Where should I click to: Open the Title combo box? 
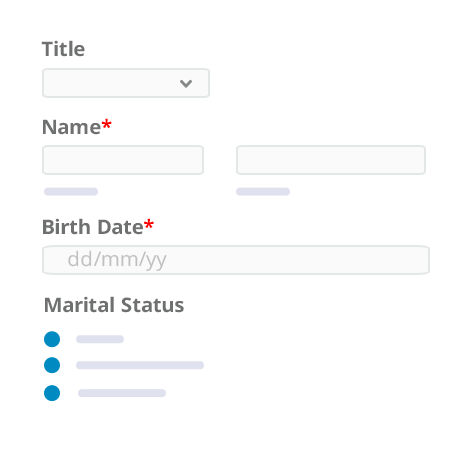[x=126, y=83]
